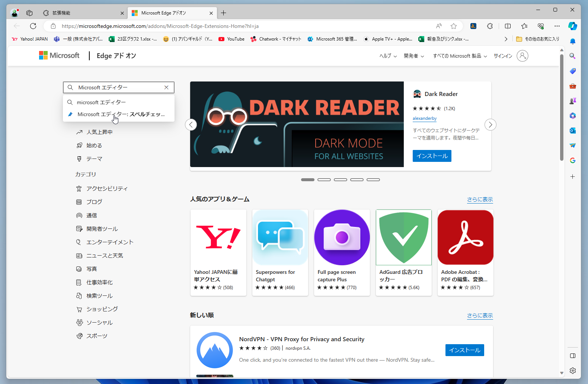The image size is (588, 384).
Task: Open Copilot icon in the top right
Action: (x=573, y=26)
